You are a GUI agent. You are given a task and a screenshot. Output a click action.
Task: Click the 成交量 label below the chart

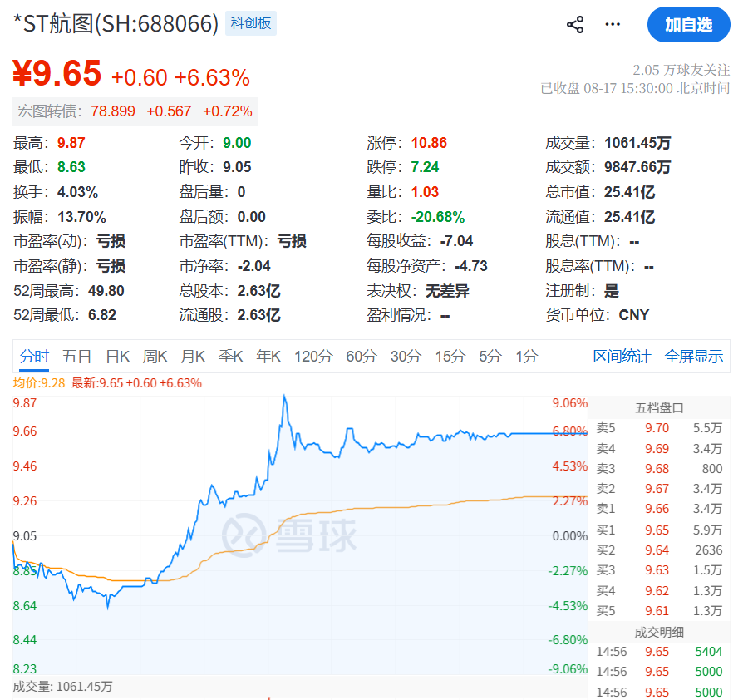click(x=62, y=686)
